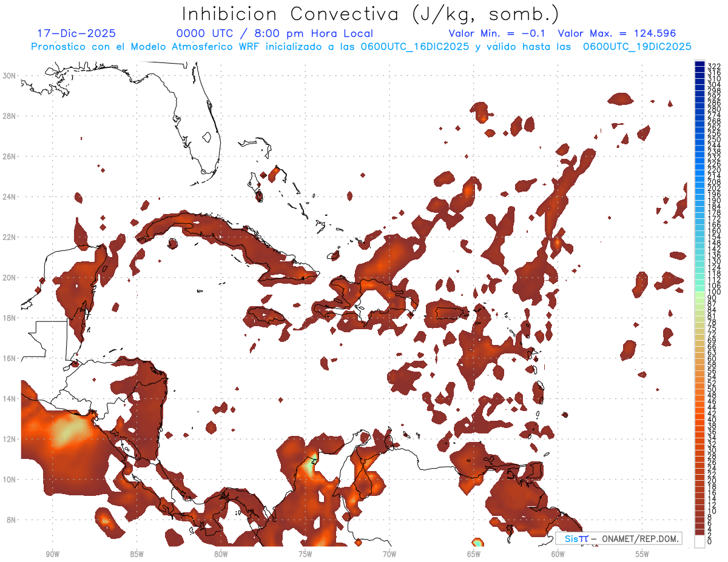Click the "ONAMET/REP.DOM." credit text
728x562 pixels.
(639, 538)
